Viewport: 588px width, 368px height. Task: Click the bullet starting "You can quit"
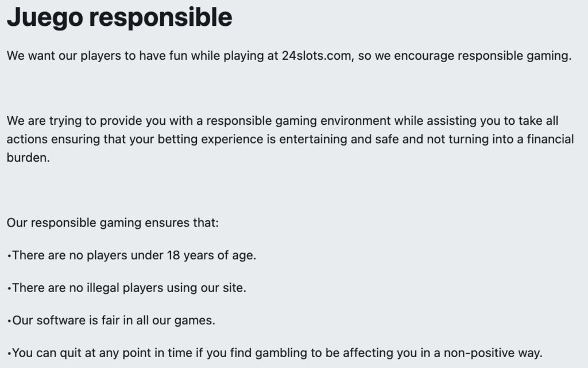point(276,352)
